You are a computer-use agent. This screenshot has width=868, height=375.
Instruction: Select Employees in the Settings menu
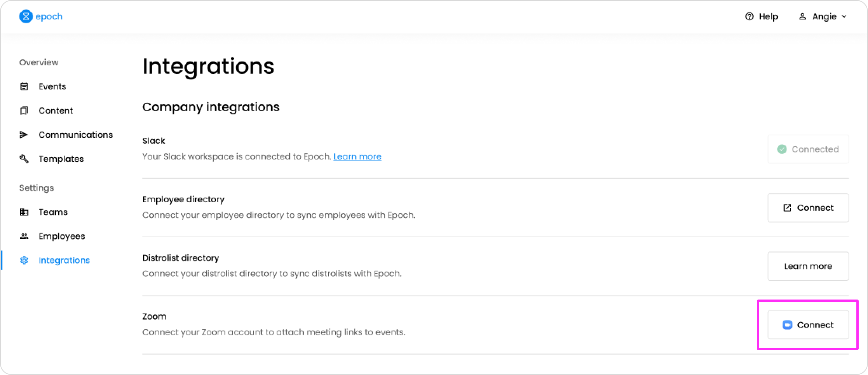tap(61, 236)
